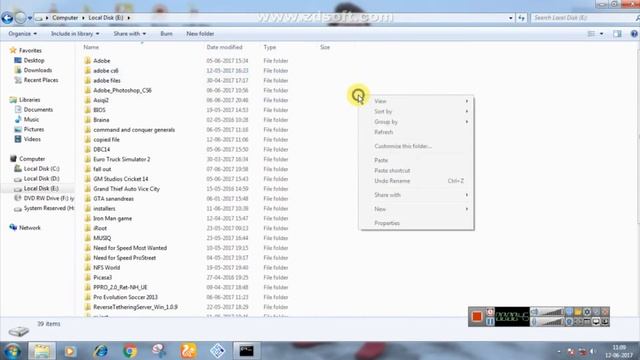Click the system tray volume speaker icon
Viewport: 640px width, 360px height.
(592, 352)
